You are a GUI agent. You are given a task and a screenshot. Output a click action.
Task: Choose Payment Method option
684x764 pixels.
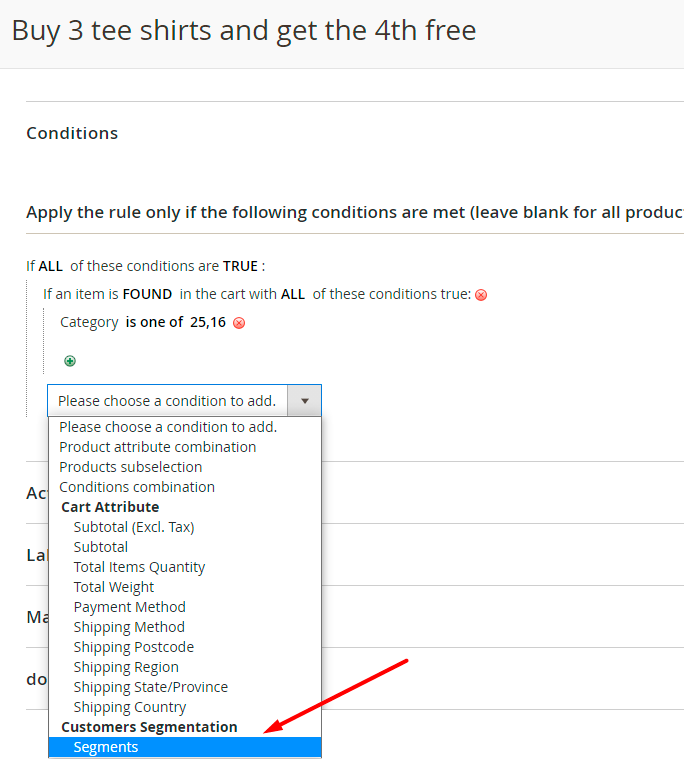129,607
